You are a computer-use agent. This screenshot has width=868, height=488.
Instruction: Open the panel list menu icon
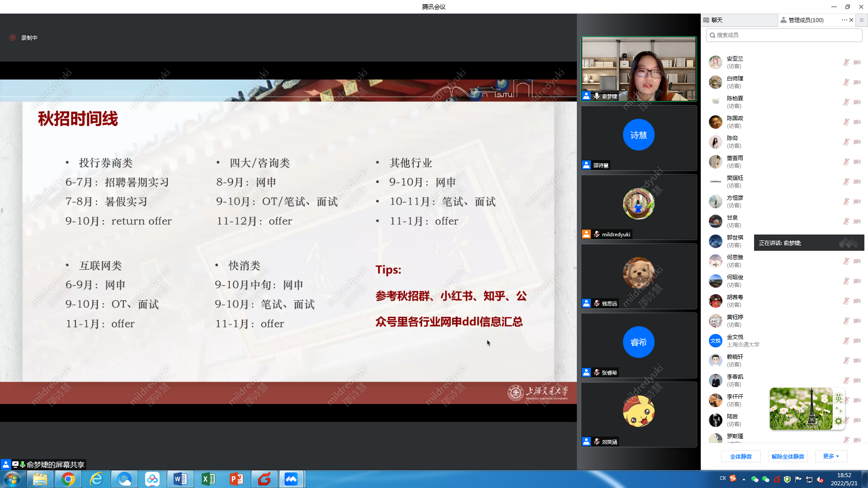point(862,20)
